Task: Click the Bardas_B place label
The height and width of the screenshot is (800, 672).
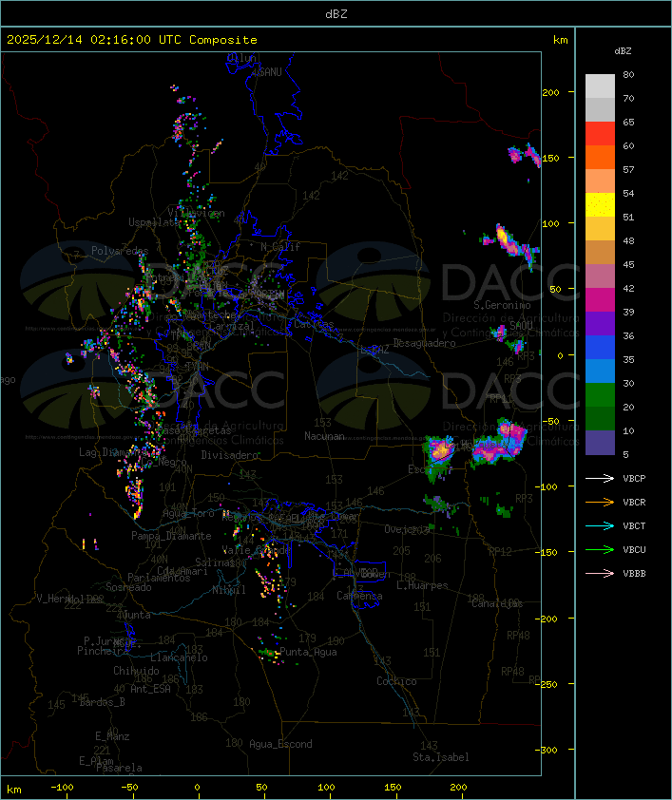Action: [x=102, y=702]
